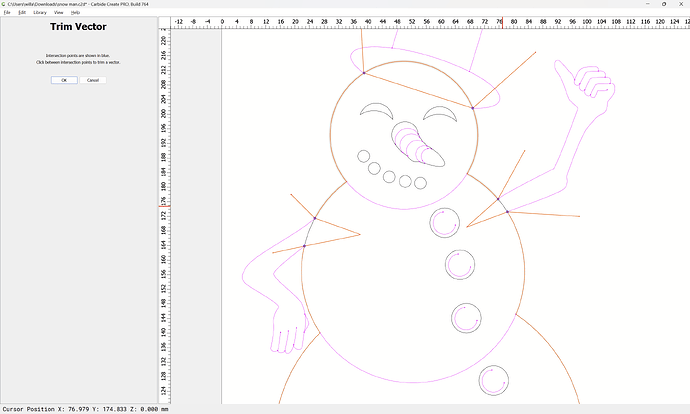Click the rightmost coal circle of the mouth
The height and width of the screenshot is (414, 690).
pyautogui.click(x=420, y=183)
